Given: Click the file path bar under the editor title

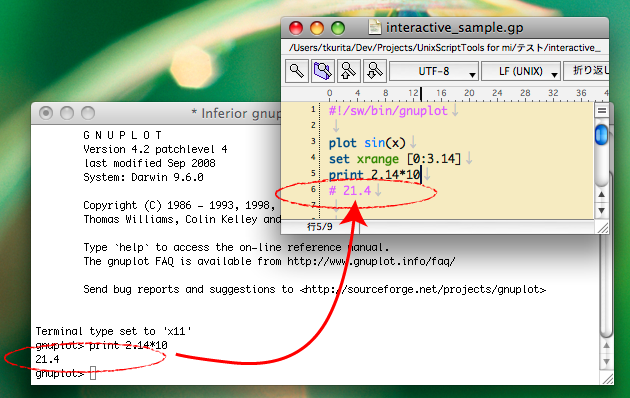Looking at the screenshot, I should coord(445,48).
